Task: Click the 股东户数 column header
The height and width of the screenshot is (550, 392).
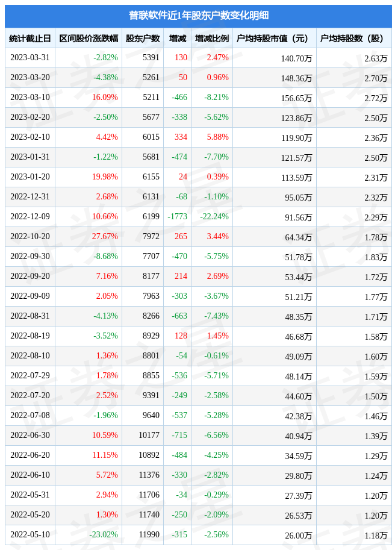Action: (x=143, y=38)
